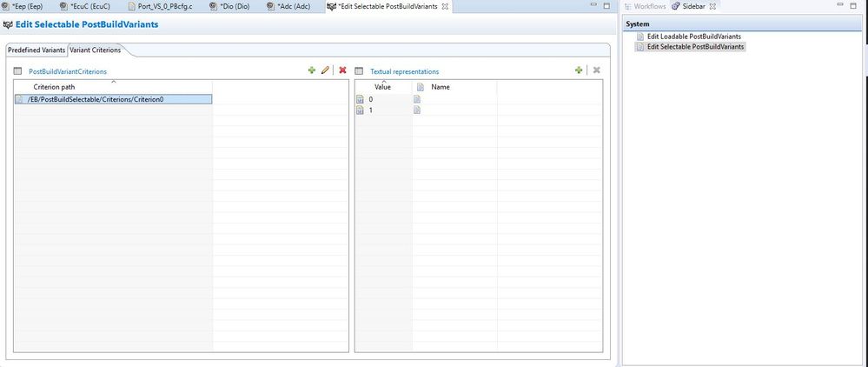
Task: Close the Sidebar view
Action: point(713,7)
